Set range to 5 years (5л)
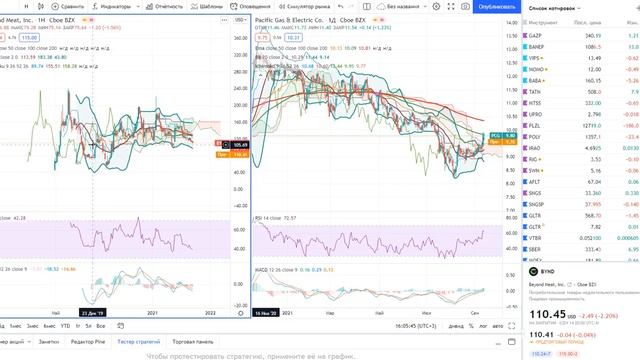The height and width of the screenshot is (360, 640). (88, 326)
